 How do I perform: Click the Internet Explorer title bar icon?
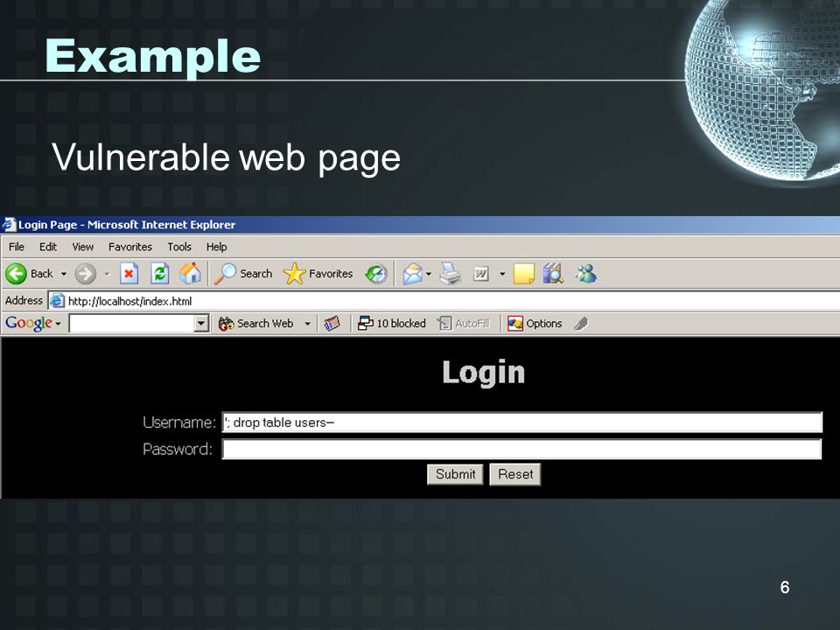9,225
